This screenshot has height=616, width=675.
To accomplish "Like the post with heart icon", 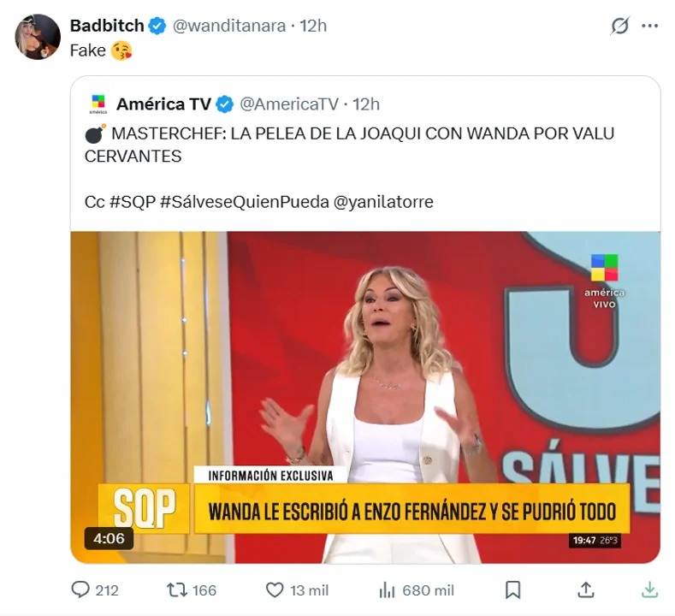I will [275, 589].
